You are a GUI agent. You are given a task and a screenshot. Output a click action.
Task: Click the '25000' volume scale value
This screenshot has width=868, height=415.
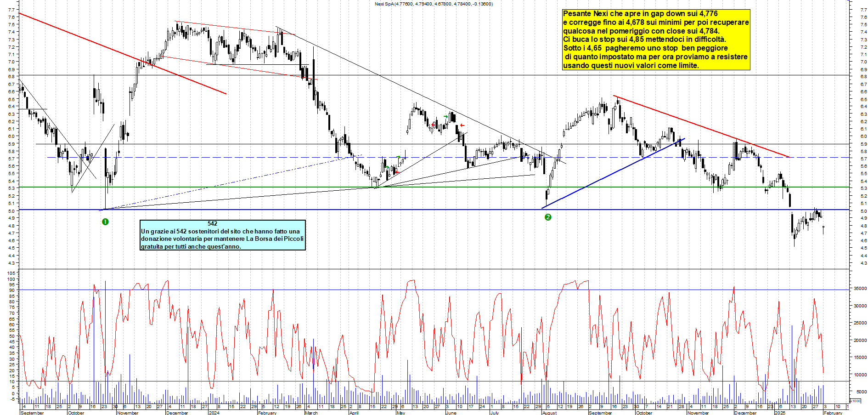click(x=860, y=323)
